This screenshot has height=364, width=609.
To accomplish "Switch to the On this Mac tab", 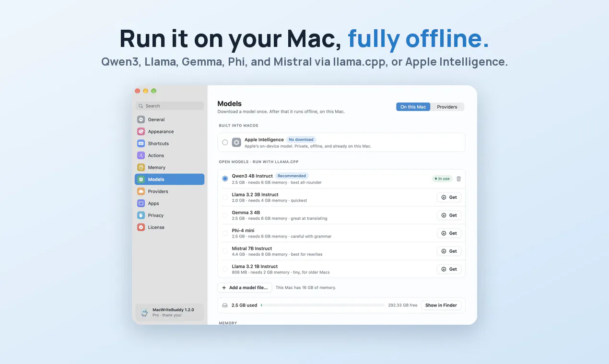I will (x=413, y=107).
